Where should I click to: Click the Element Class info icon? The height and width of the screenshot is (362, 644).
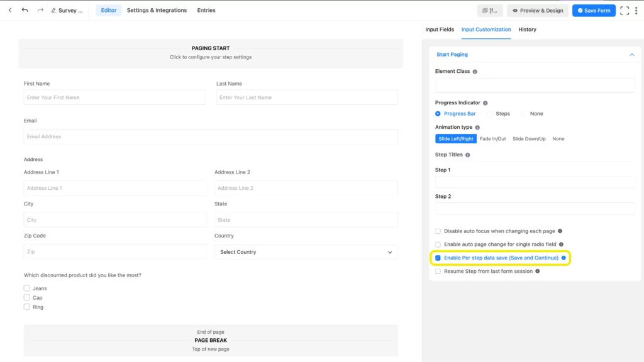click(475, 72)
